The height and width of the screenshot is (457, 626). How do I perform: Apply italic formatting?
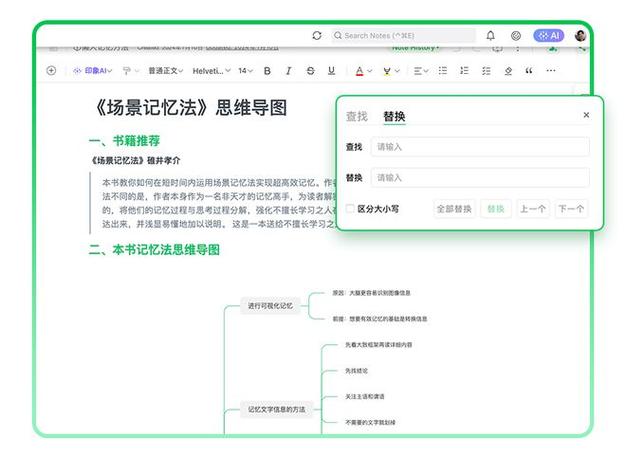[x=288, y=71]
